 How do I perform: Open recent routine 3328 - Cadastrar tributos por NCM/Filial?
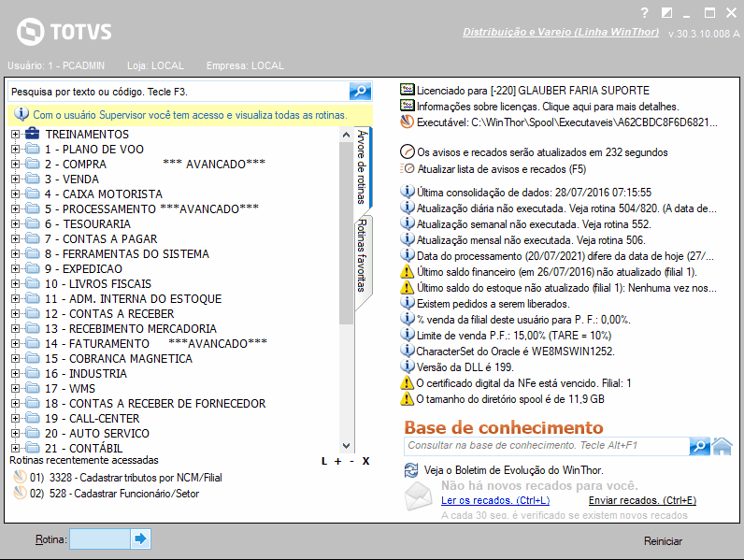pyautogui.click(x=126, y=478)
